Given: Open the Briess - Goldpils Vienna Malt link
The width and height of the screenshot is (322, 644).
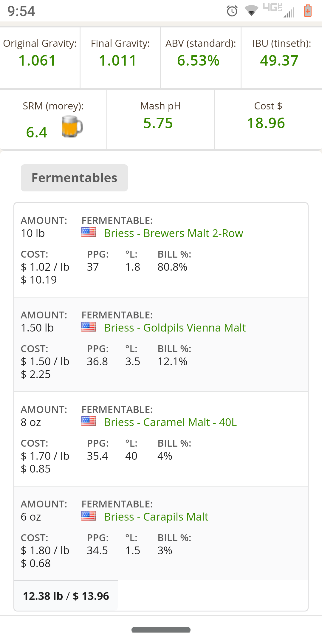Looking at the screenshot, I should tap(175, 328).
